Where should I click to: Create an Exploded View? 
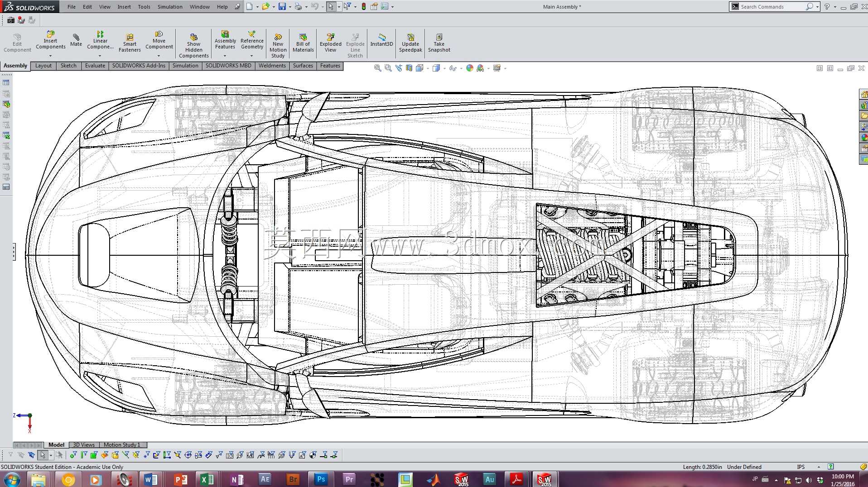(330, 43)
